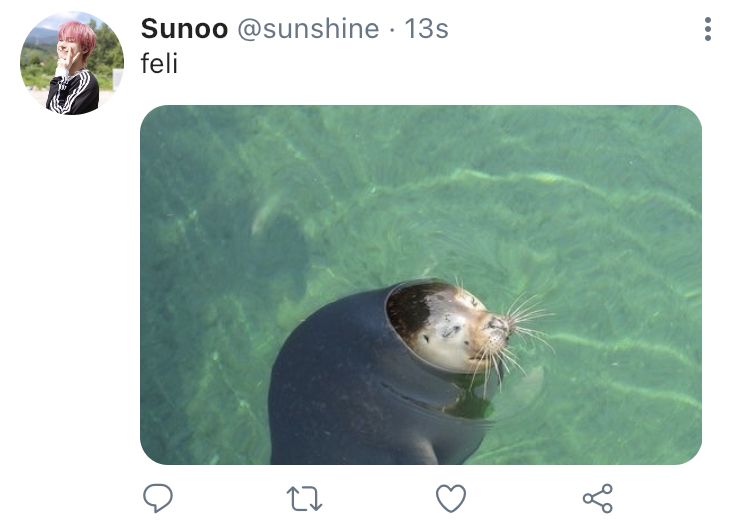This screenshot has width=750, height=531.
Task: Toggle retweet on the seal post
Action: (x=304, y=498)
